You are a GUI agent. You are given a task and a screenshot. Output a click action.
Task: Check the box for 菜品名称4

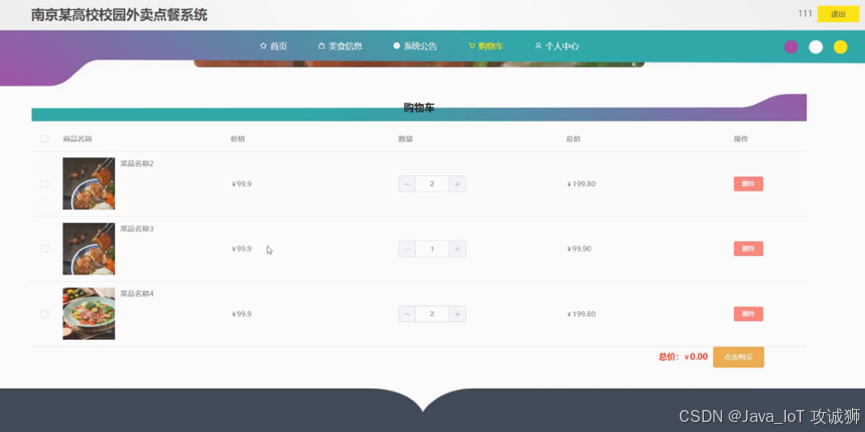click(x=45, y=314)
